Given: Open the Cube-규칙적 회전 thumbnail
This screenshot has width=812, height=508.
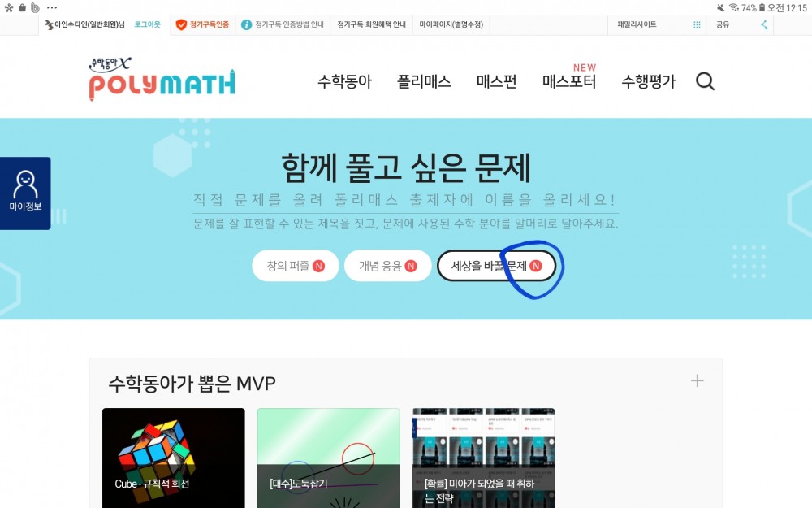Looking at the screenshot, I should coord(174,458).
